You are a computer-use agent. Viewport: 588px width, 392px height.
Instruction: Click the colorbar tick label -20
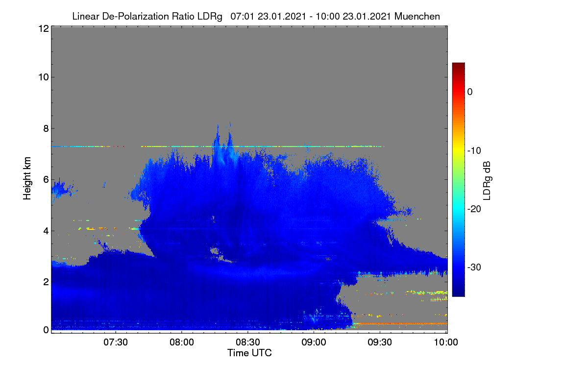coord(474,209)
